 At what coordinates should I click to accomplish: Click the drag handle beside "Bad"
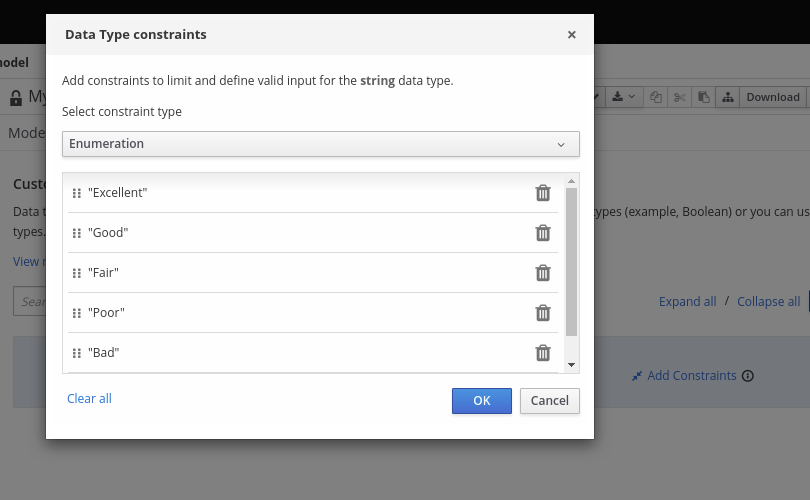(77, 353)
